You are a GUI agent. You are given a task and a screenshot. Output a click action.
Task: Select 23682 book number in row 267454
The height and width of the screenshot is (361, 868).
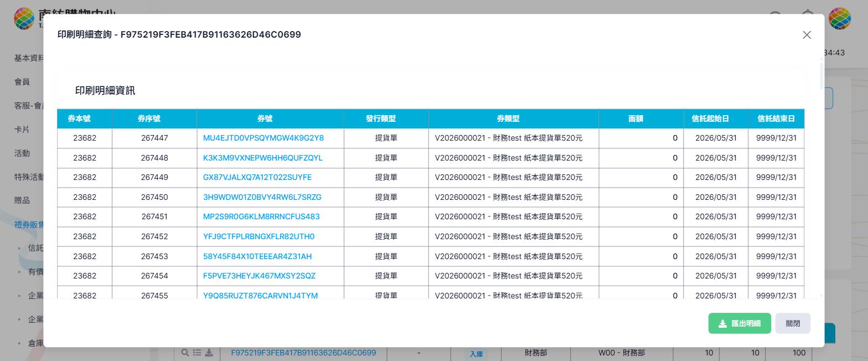coord(85,276)
